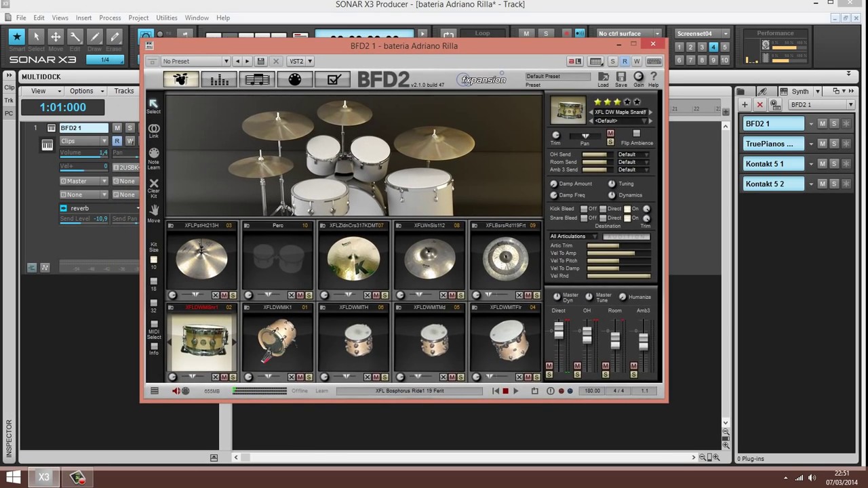Set Snare Bleed to Direct
868x488 pixels.
click(x=603, y=218)
